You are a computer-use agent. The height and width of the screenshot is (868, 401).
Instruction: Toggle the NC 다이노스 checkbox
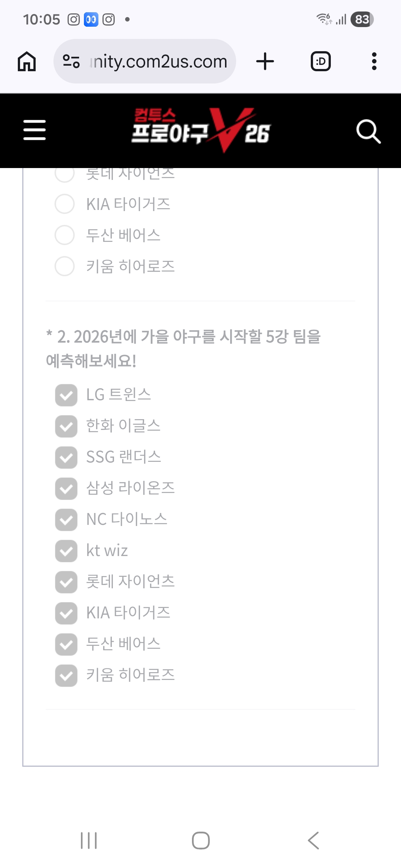[66, 520]
